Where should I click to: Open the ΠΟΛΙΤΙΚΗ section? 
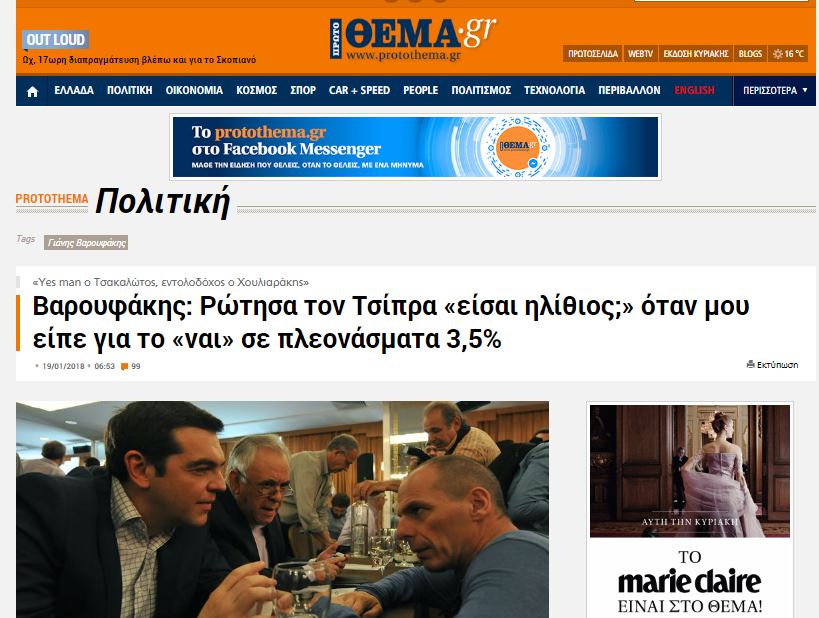click(130, 90)
